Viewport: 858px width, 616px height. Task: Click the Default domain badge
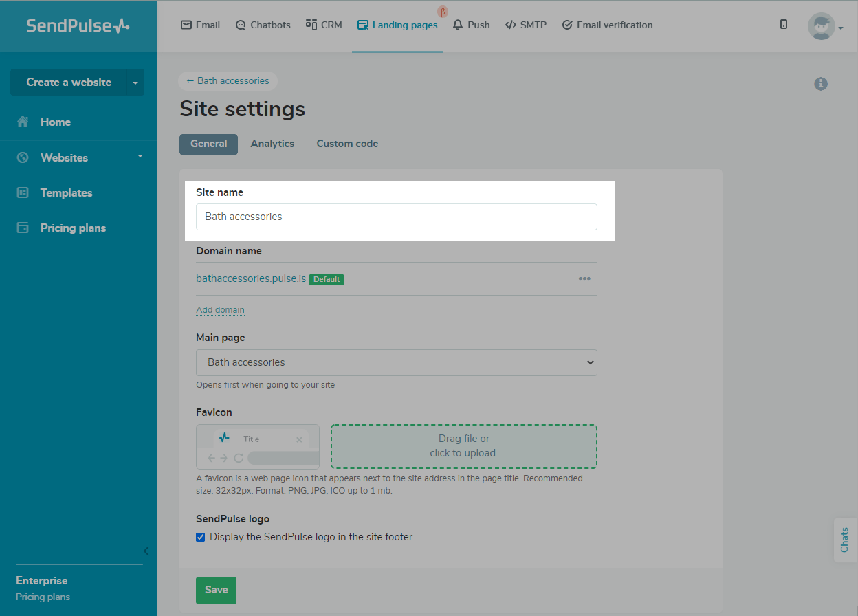point(327,280)
